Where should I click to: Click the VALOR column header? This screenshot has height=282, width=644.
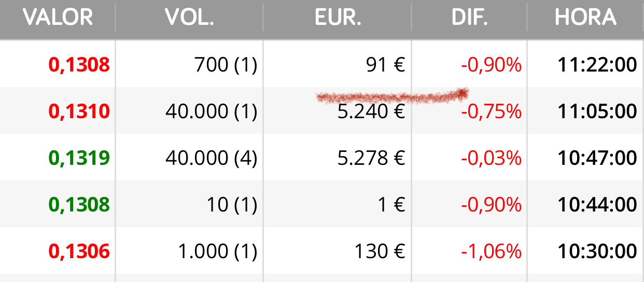pos(58,18)
